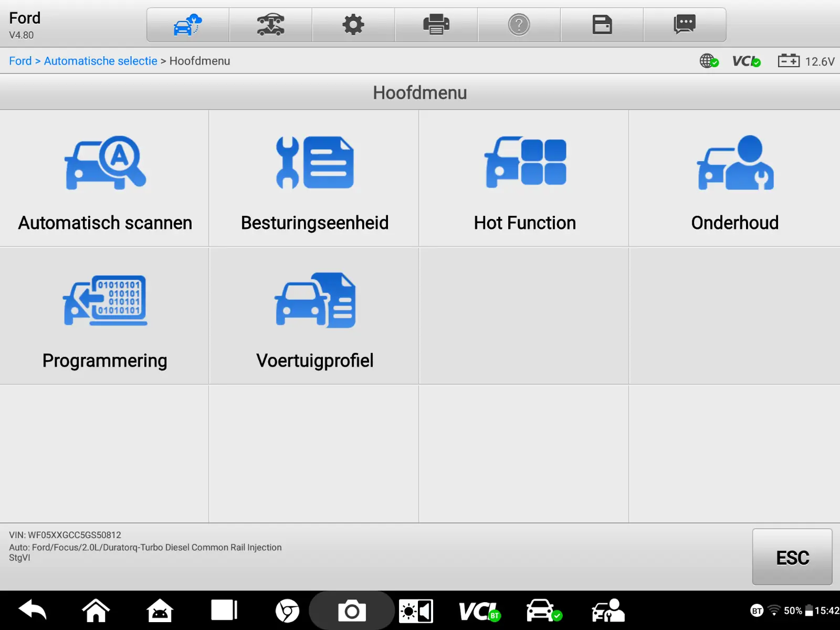840x630 pixels.
Task: Open help with the question mark icon
Action: pos(519,25)
